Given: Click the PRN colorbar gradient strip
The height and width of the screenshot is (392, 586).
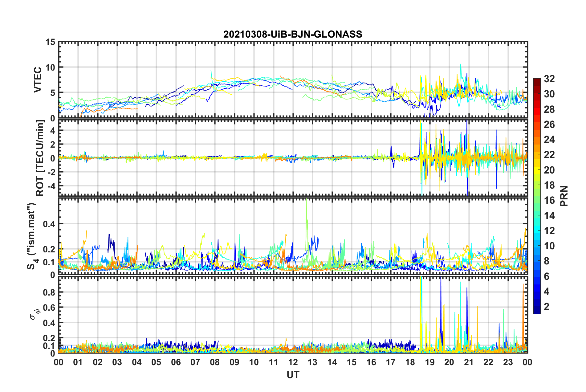Looking at the screenshot, I should coord(537,196).
